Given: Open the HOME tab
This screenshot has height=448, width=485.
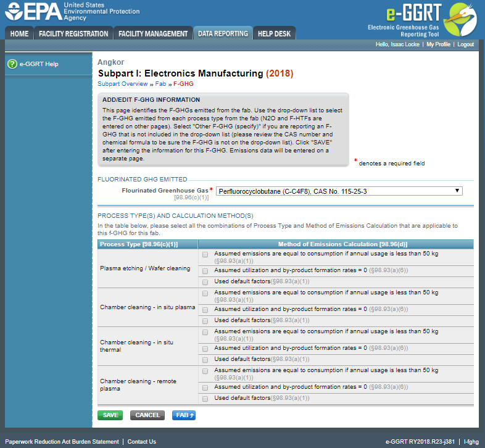Looking at the screenshot, I should pyautogui.click(x=19, y=34).
